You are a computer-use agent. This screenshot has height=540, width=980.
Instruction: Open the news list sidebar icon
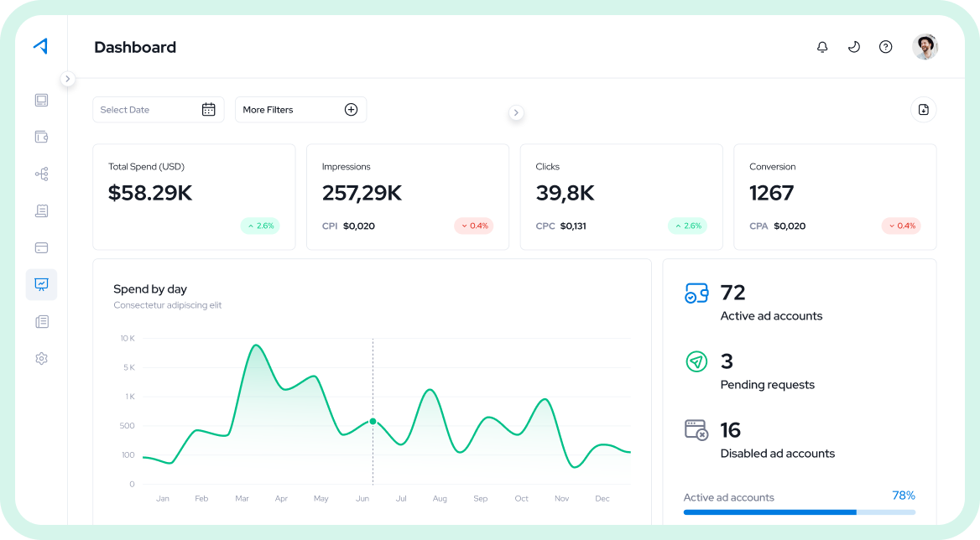pos(41,321)
